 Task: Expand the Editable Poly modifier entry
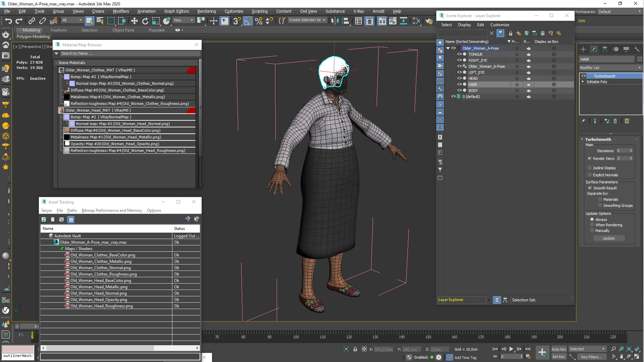pos(583,82)
